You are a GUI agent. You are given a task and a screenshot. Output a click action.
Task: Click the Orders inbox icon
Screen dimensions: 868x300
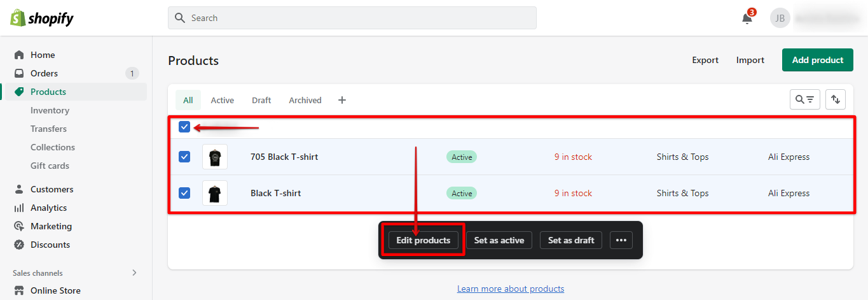coord(19,73)
